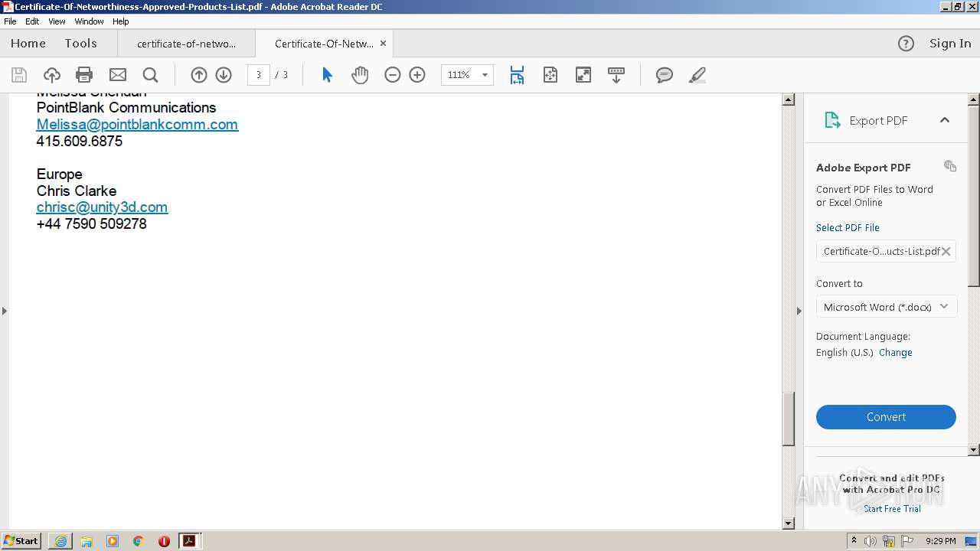
Task: Zoom out with the minus icon
Action: (393, 75)
